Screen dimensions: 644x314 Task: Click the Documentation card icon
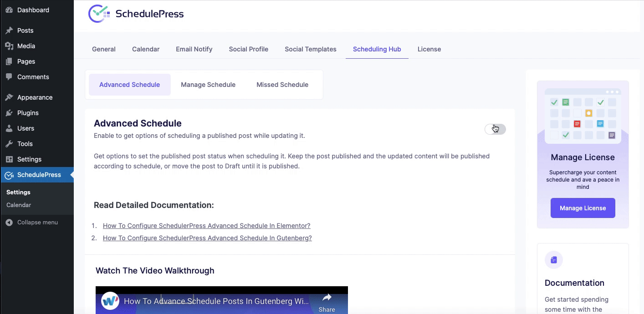point(553,260)
